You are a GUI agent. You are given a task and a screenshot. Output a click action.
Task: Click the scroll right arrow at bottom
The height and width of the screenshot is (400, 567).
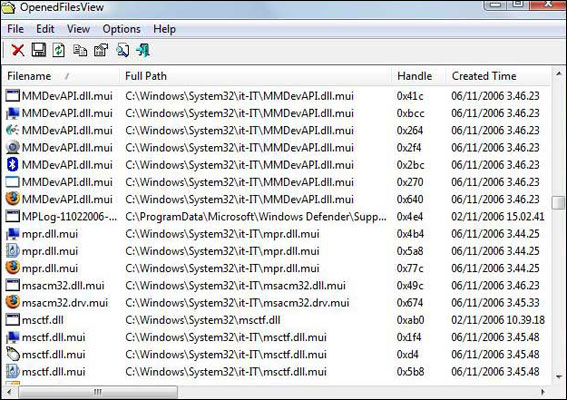coord(543,392)
